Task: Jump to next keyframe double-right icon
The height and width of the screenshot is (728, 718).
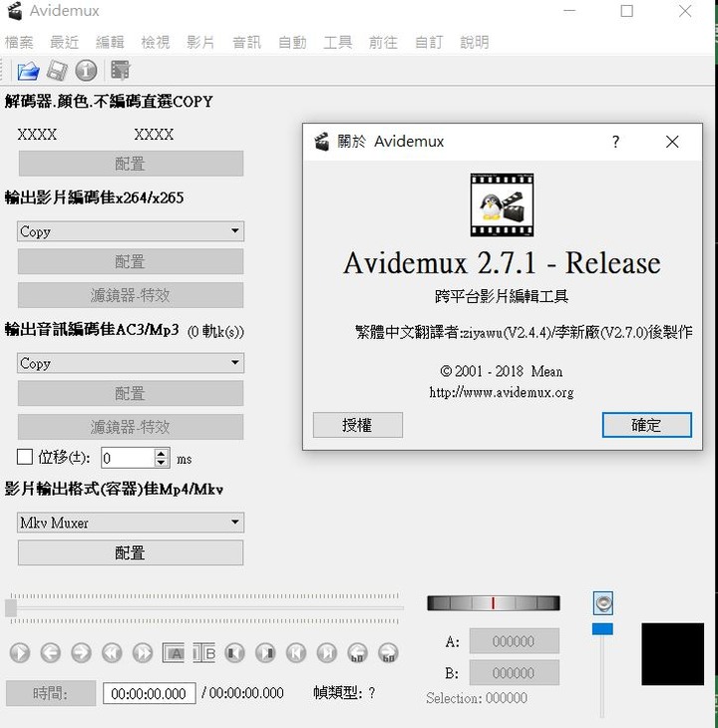Action: coord(143,653)
